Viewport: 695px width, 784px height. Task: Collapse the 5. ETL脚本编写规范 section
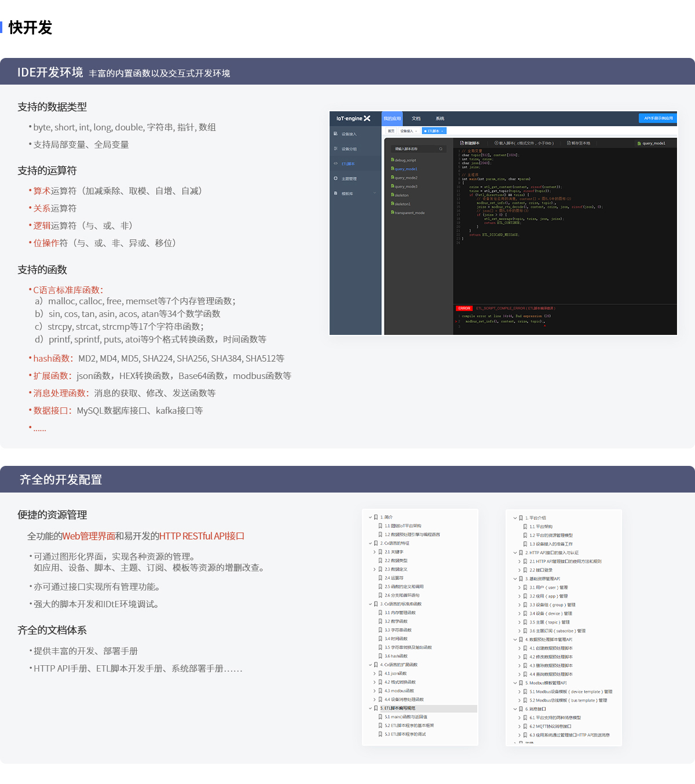(x=370, y=708)
